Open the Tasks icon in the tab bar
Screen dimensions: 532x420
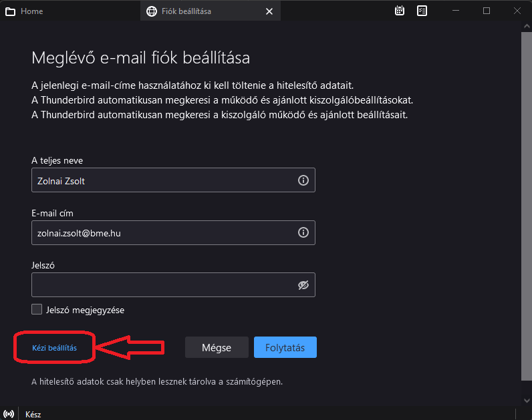422,11
